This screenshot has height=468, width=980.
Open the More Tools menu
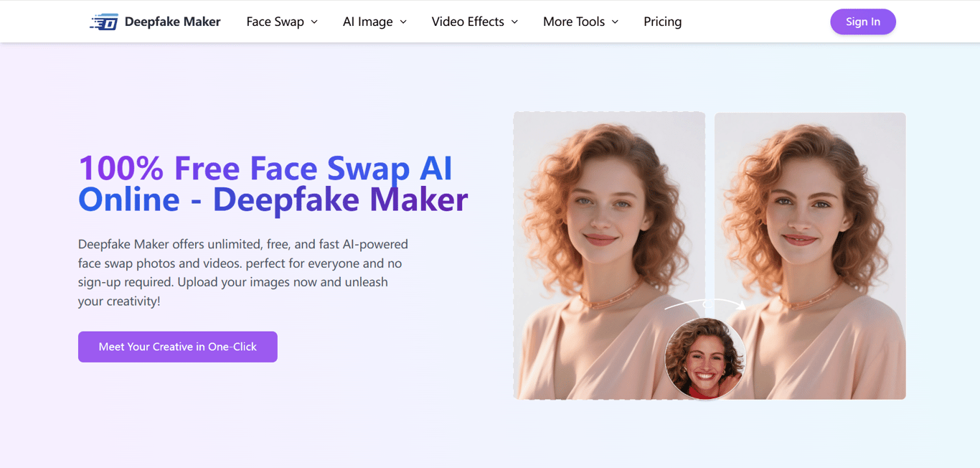573,22
